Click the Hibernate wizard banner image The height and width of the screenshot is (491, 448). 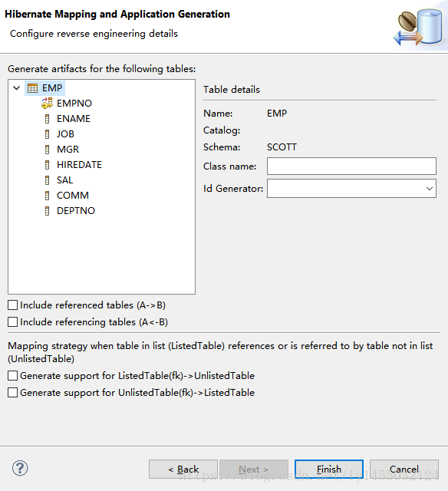(419, 27)
